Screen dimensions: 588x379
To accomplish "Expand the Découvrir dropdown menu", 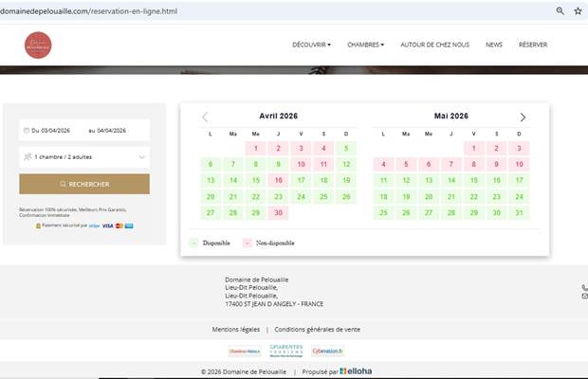I will [311, 45].
